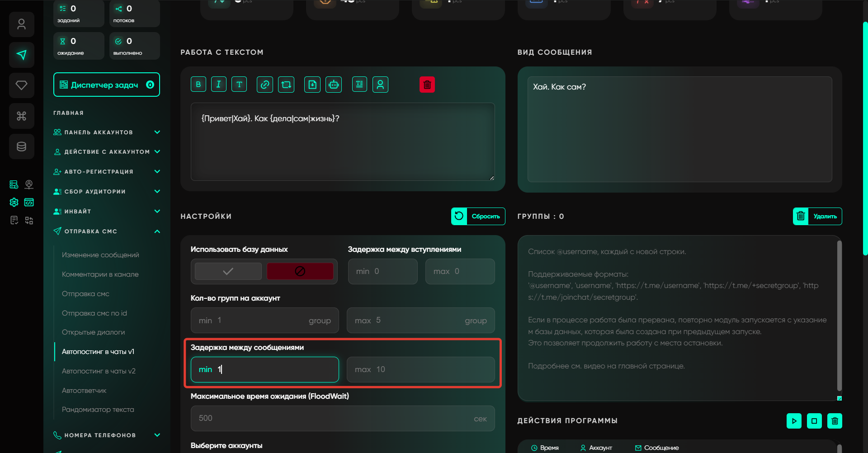Disable database usage with the red toggle
This screenshot has height=453, width=868.
tap(300, 271)
